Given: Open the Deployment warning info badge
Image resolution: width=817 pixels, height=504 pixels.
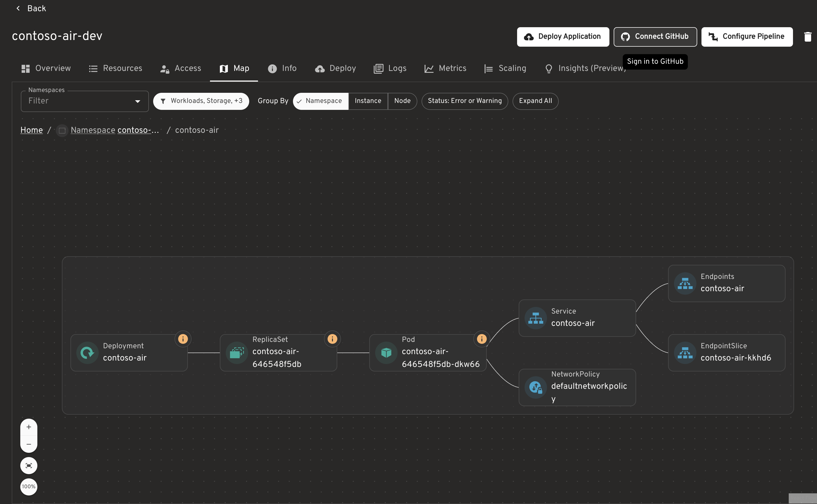Looking at the screenshot, I should (183, 339).
